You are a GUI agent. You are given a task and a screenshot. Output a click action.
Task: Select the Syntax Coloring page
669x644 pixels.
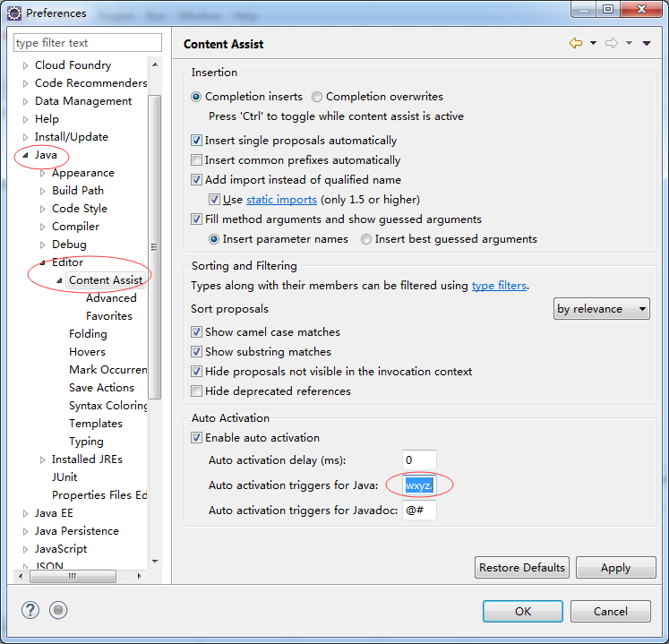pyautogui.click(x=108, y=406)
